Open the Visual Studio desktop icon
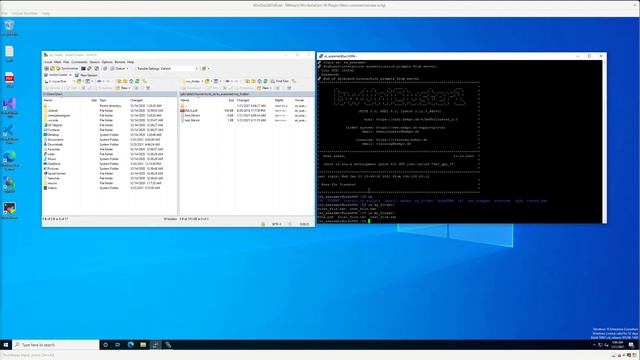This screenshot has height=360, width=640. 9,107
